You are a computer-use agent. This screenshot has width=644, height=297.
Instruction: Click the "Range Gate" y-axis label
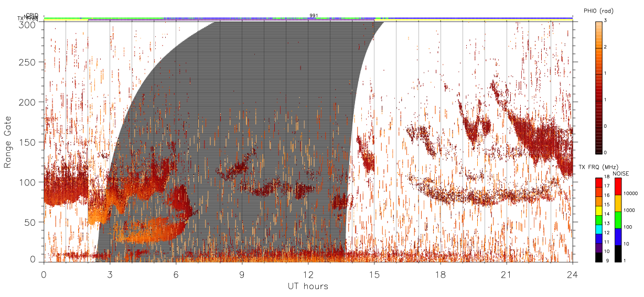8,142
